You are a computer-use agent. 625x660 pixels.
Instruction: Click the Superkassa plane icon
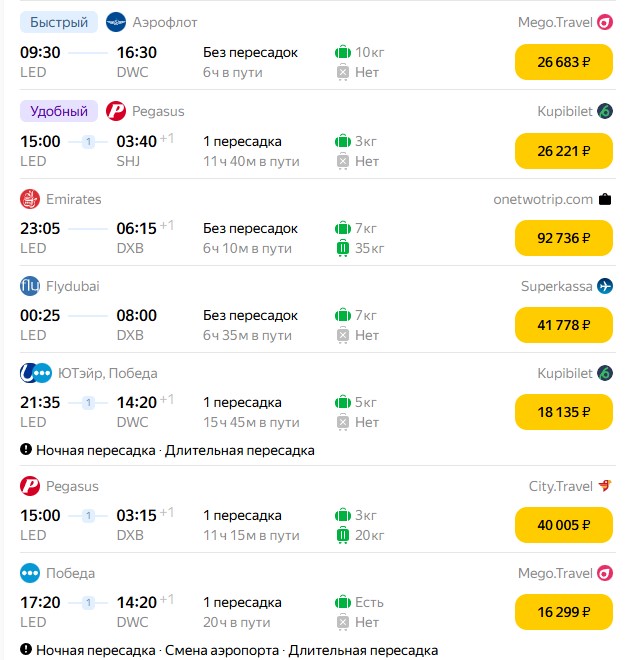[605, 286]
